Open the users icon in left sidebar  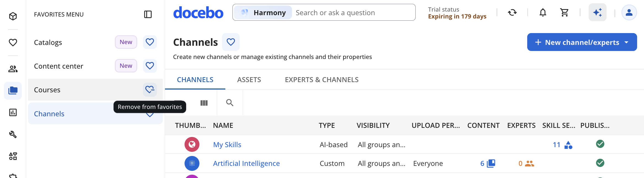[x=13, y=69]
